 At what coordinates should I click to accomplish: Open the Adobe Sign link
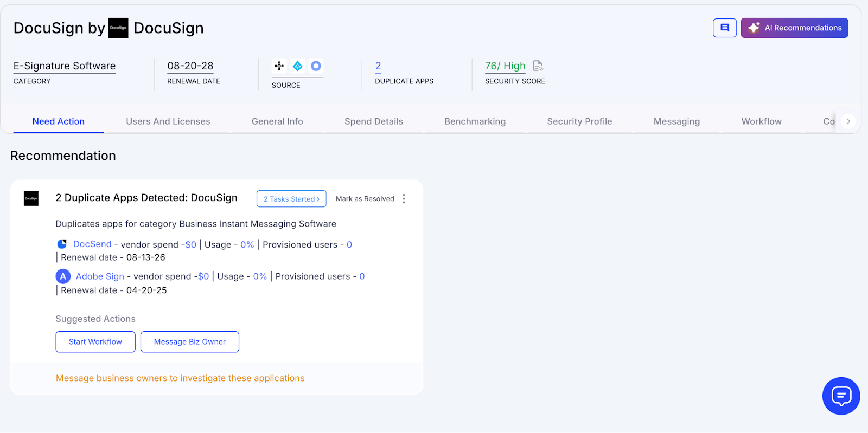(100, 276)
